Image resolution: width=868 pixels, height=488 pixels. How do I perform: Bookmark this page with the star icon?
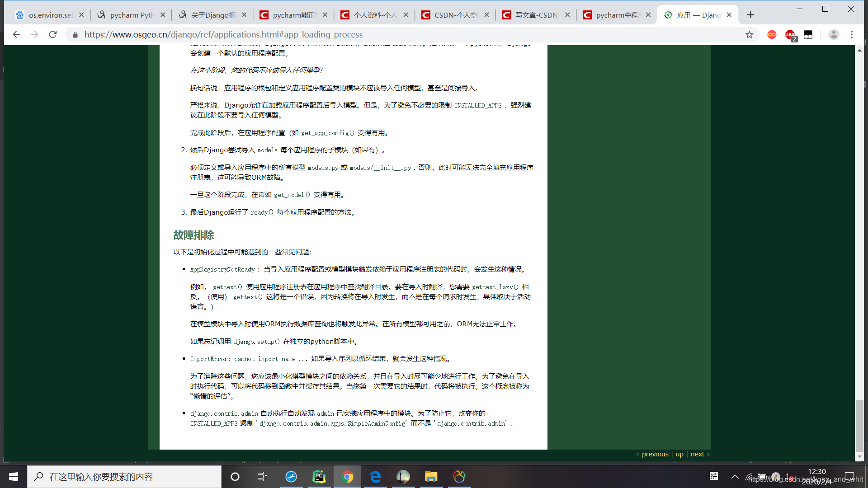750,34
